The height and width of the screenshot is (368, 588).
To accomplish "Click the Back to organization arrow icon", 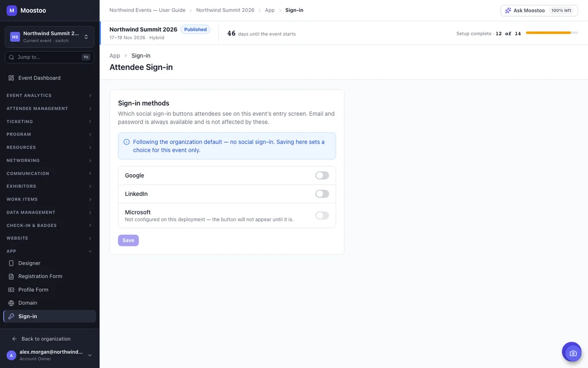I will pyautogui.click(x=14, y=339).
